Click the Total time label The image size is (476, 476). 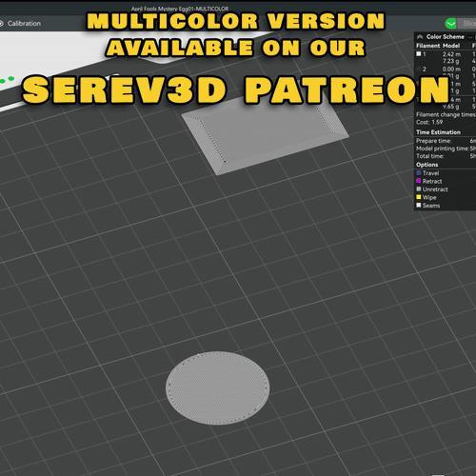click(x=430, y=156)
